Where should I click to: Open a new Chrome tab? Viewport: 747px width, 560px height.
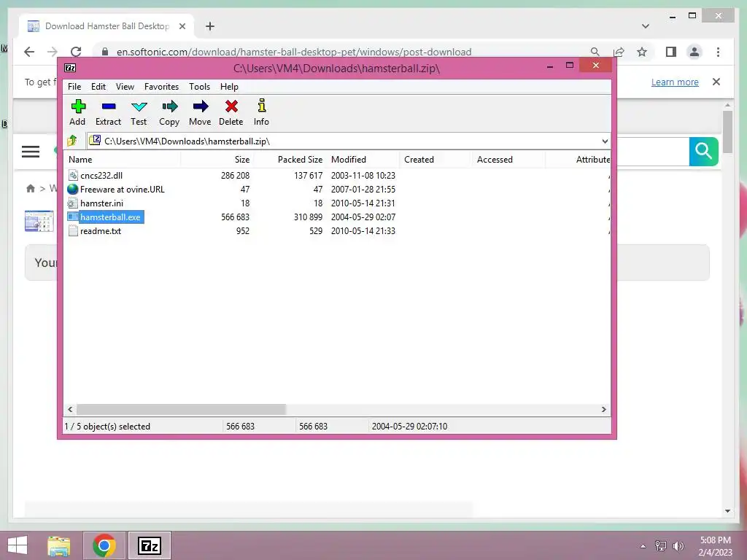(210, 26)
